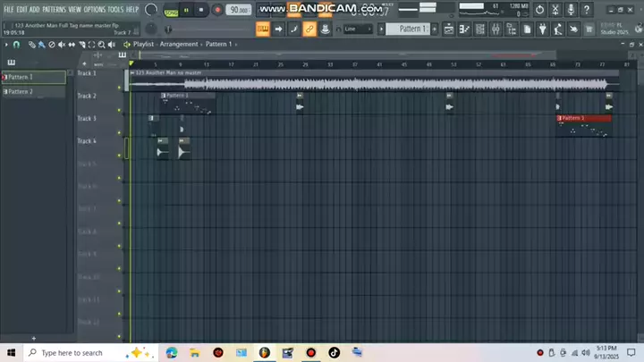The image size is (644, 362).
Task: Toggle the Song/Pattern mode switch
Action: pos(171,10)
